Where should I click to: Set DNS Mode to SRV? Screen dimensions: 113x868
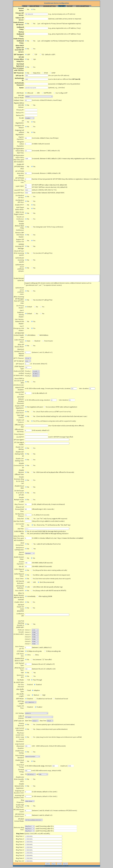tap(36, 93)
